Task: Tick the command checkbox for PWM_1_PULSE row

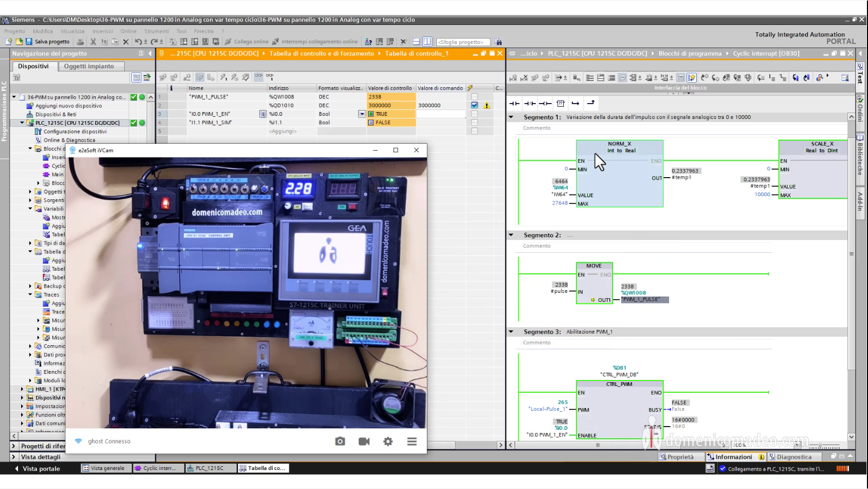Action: point(474,97)
